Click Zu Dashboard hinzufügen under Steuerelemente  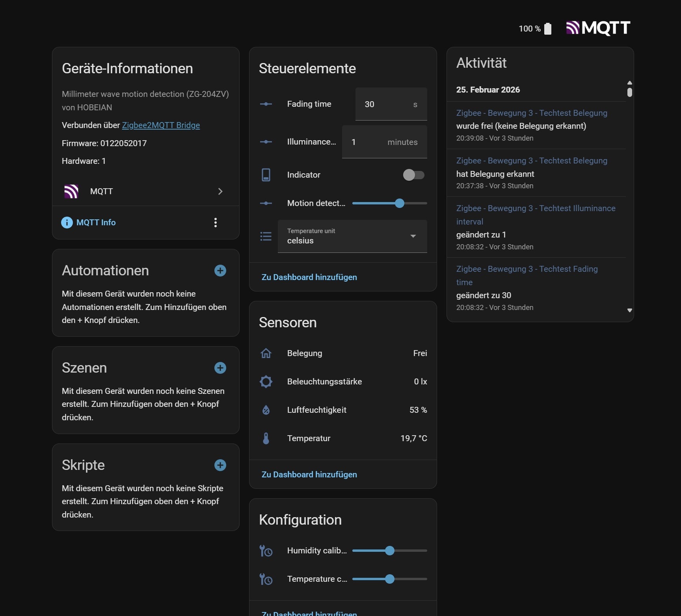pyautogui.click(x=309, y=277)
